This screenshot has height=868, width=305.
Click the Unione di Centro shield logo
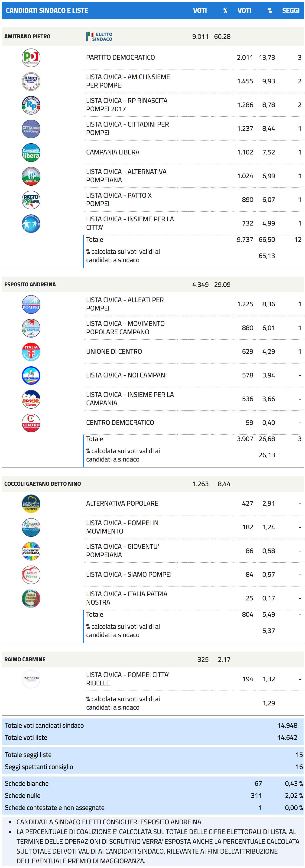[x=31, y=352]
